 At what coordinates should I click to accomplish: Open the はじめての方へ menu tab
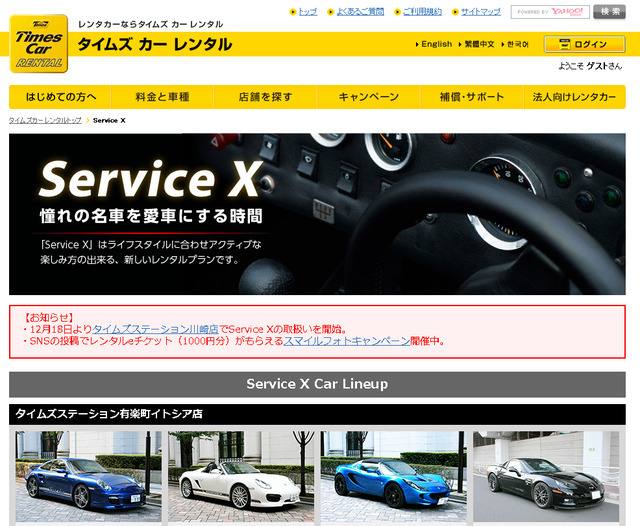tap(60, 97)
